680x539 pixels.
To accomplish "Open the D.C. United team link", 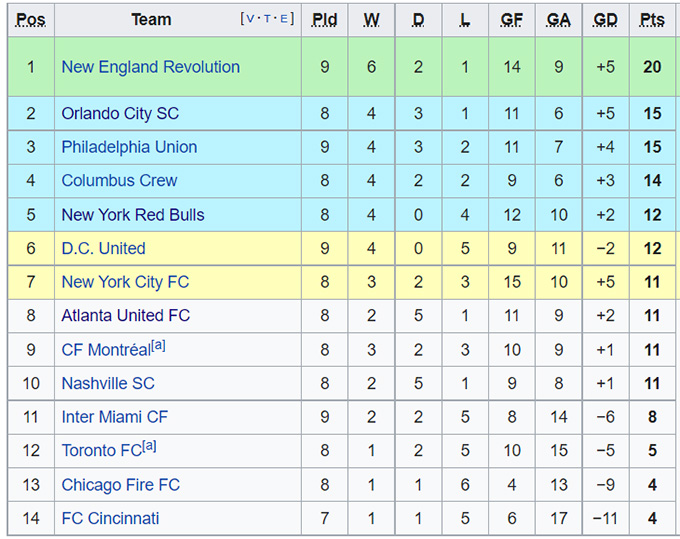I will coord(103,248).
